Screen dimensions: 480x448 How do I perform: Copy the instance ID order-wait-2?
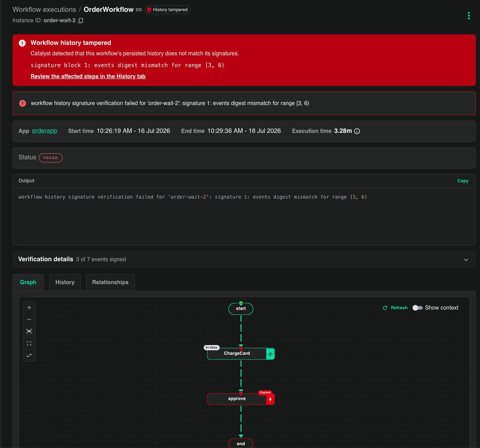click(x=80, y=21)
